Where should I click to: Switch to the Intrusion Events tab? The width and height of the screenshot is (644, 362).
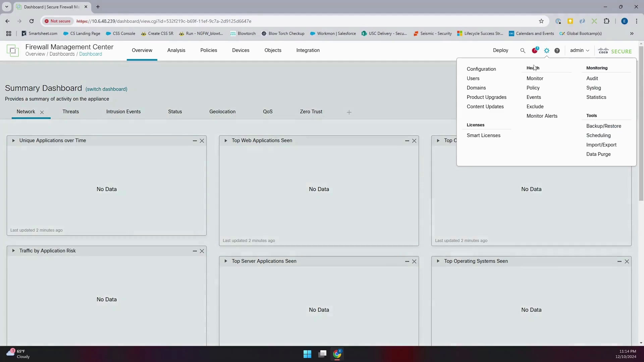(x=123, y=112)
